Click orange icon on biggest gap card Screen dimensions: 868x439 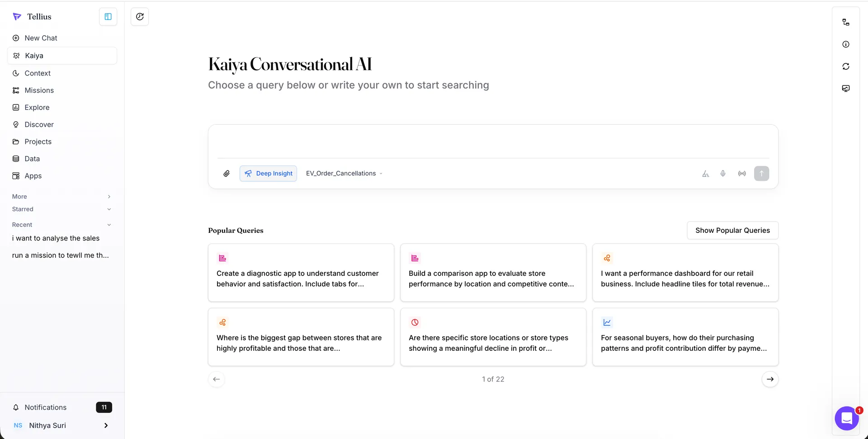tap(222, 322)
